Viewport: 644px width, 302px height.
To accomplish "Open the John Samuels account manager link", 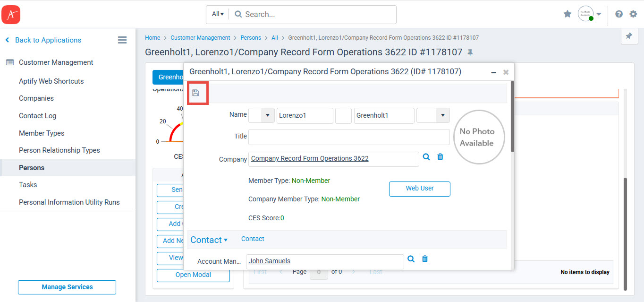I will pos(270,261).
